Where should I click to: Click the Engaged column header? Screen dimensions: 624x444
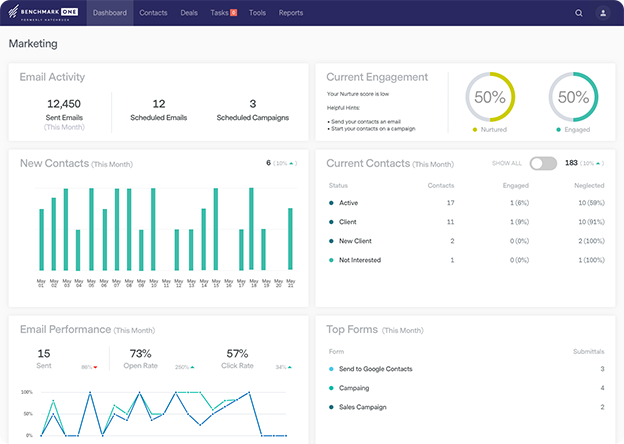515,185
